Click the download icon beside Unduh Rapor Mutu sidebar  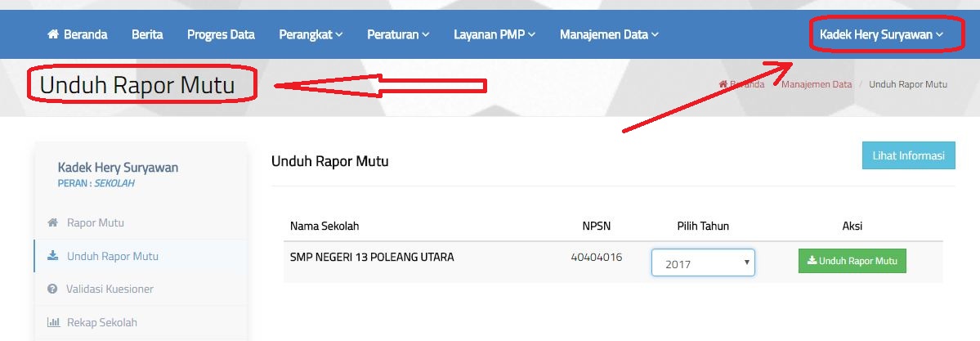53,256
